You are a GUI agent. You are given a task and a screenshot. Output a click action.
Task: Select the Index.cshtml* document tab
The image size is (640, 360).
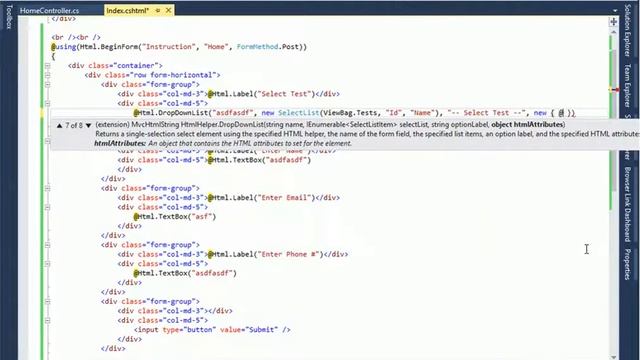tap(128, 11)
